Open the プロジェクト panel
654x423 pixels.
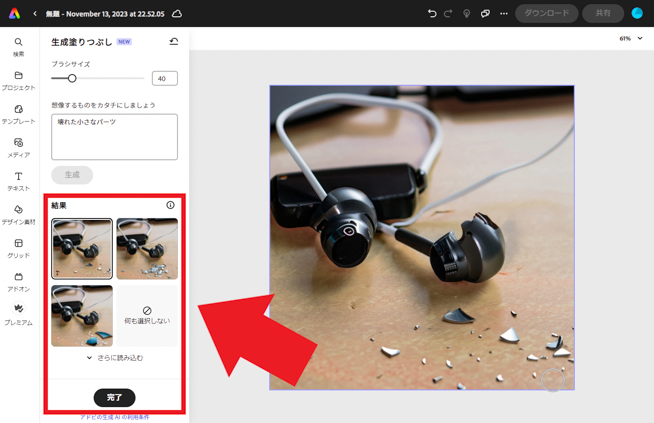point(18,80)
